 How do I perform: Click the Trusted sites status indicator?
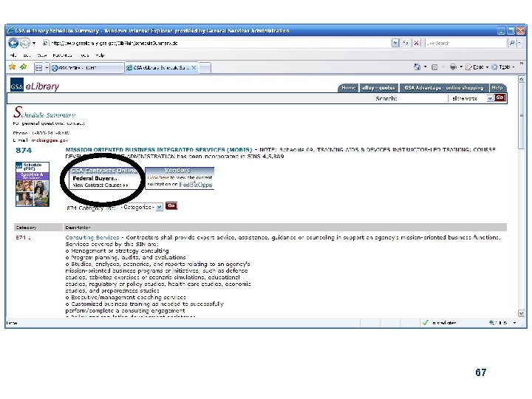[440, 323]
